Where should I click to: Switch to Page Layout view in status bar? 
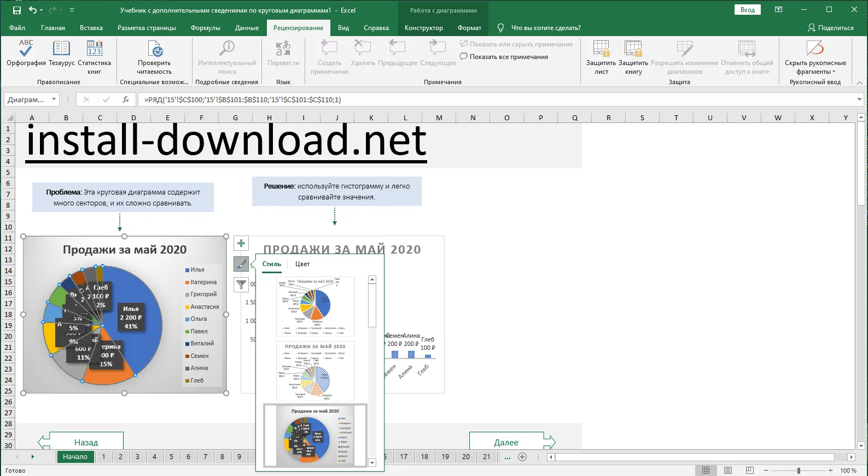point(728,471)
